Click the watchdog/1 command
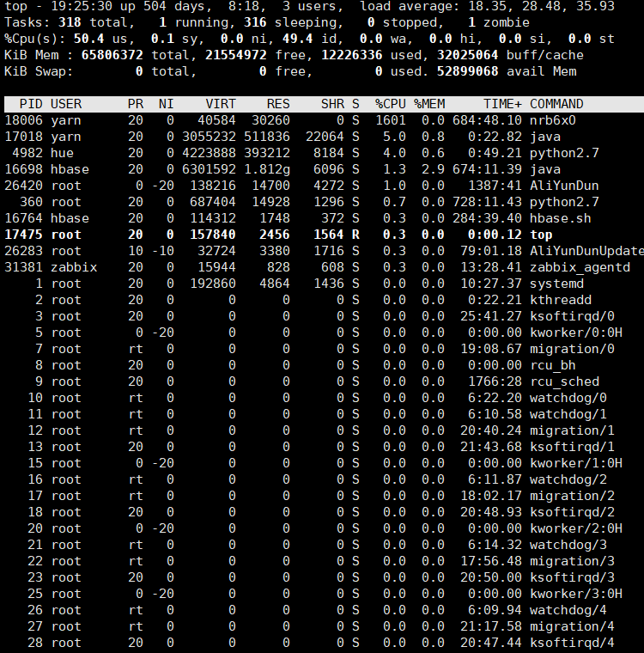This screenshot has height=653, width=644. pyautogui.click(x=568, y=414)
